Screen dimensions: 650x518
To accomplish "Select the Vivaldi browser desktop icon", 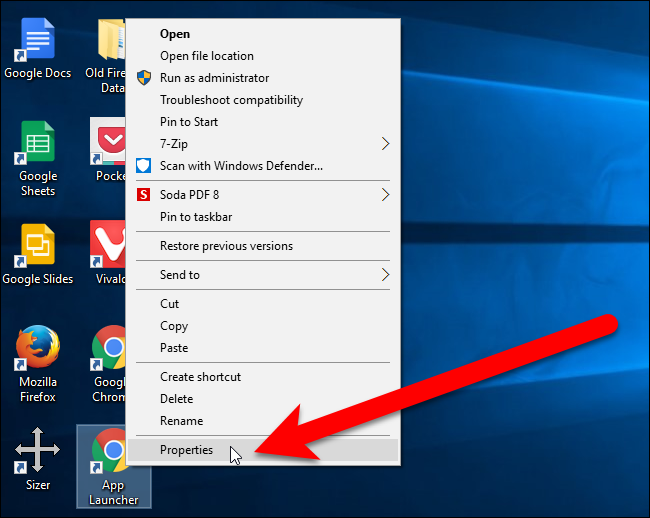I will [108, 244].
